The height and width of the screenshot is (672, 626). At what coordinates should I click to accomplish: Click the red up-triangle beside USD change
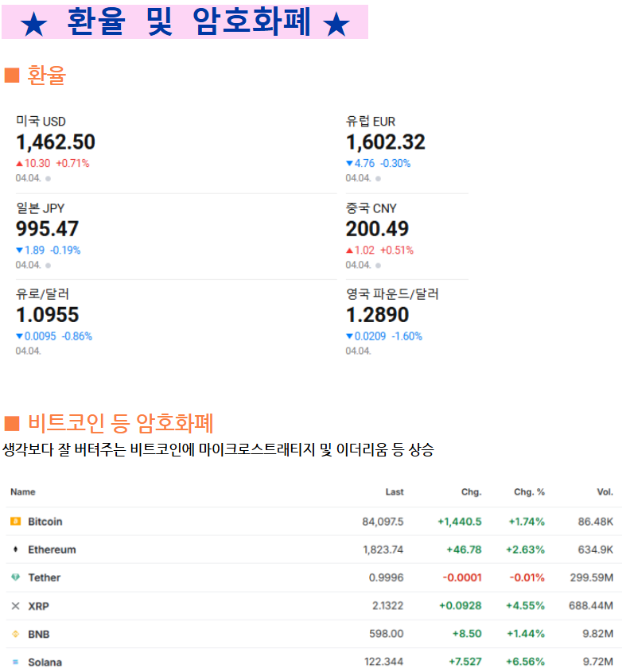pyautogui.click(x=19, y=163)
